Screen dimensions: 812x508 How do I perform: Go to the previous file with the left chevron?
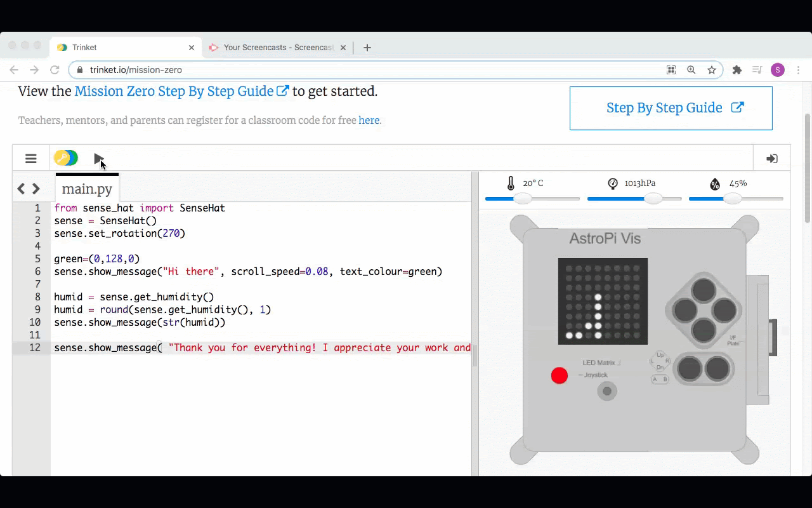pyautogui.click(x=21, y=189)
